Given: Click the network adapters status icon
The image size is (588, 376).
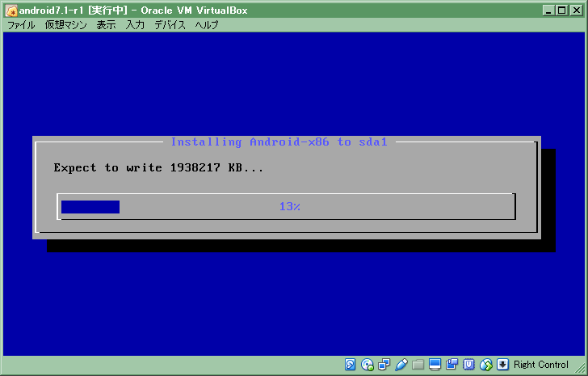Looking at the screenshot, I should click(x=384, y=365).
